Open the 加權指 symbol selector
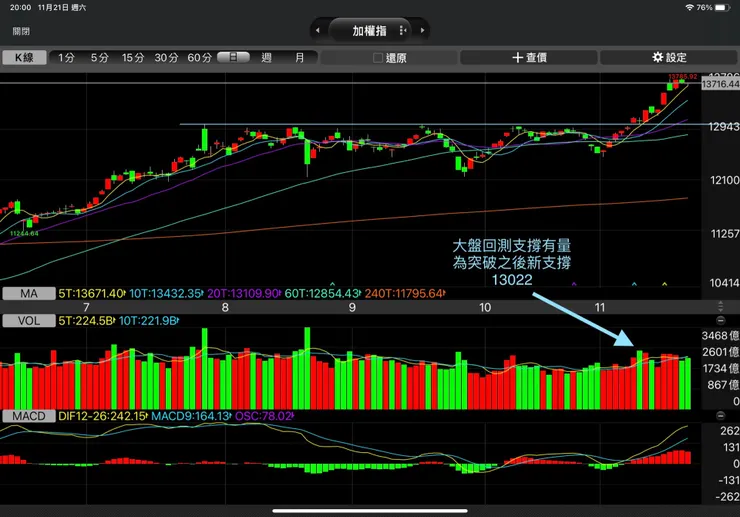740x517 pixels. coord(369,30)
